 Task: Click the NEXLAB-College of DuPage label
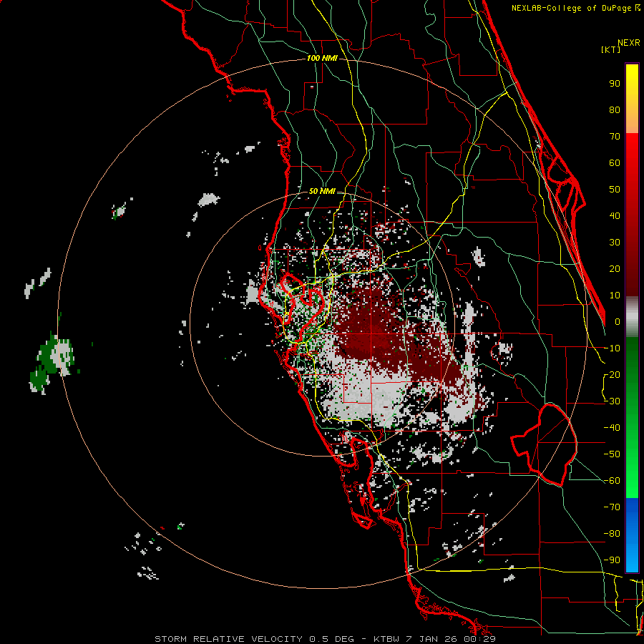(x=576, y=8)
